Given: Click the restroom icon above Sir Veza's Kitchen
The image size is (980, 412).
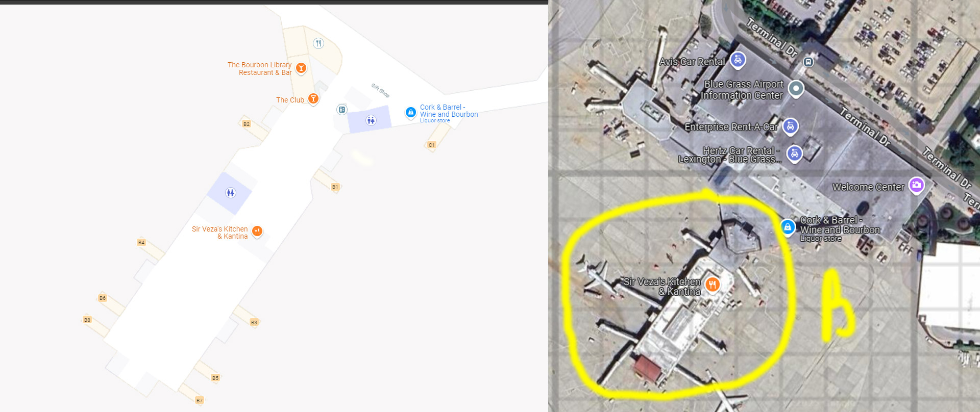Looking at the screenshot, I should click(231, 193).
